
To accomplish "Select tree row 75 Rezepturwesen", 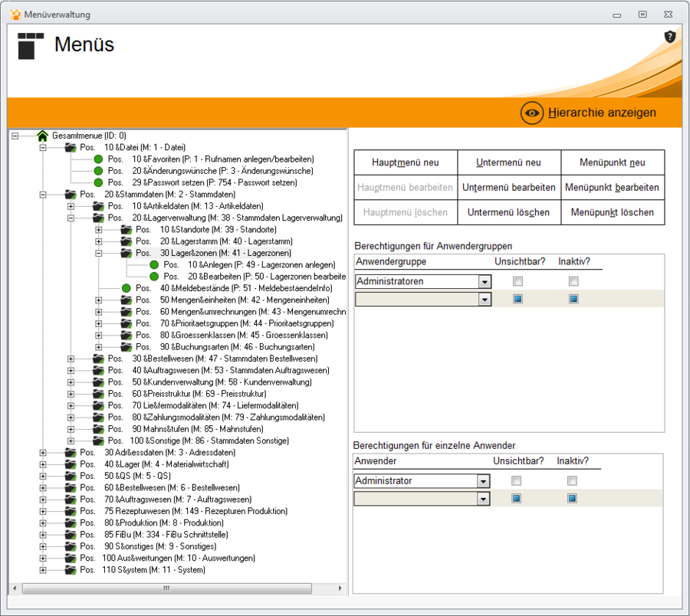I will point(183,511).
